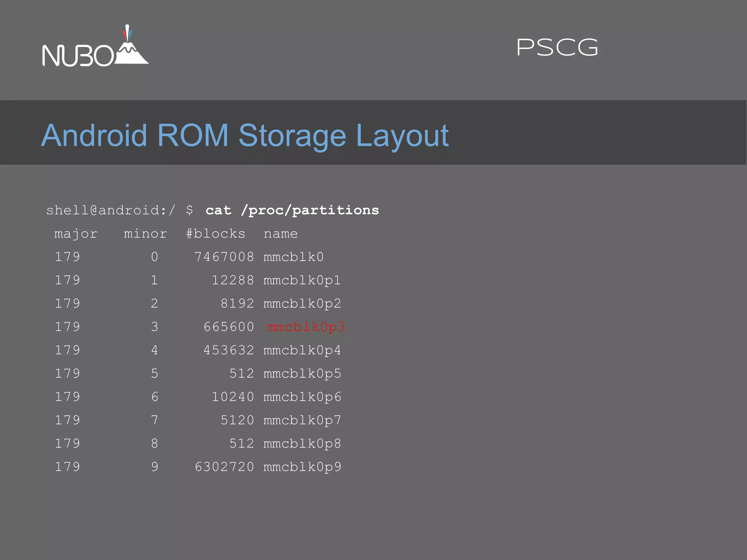Click the 'mmcblk0p7' partition name
This screenshot has width=747, height=560.
coord(302,420)
